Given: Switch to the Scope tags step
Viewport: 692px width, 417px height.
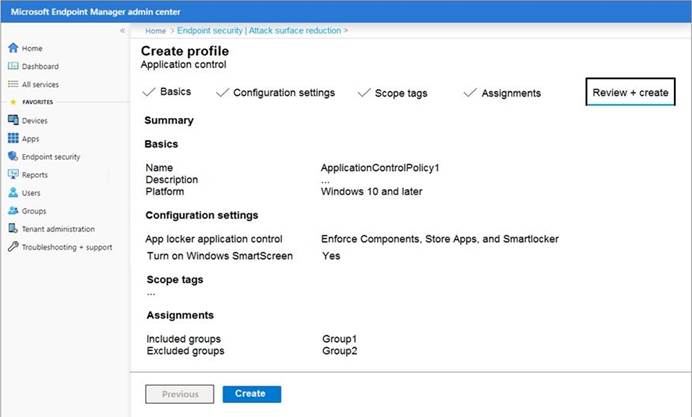Looking at the screenshot, I should click(392, 93).
